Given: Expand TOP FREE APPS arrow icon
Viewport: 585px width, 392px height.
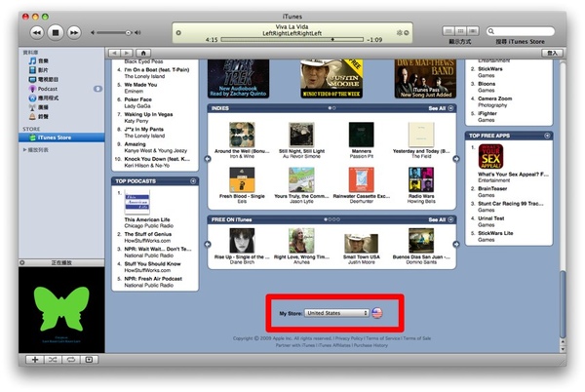Looking at the screenshot, I should (547, 136).
